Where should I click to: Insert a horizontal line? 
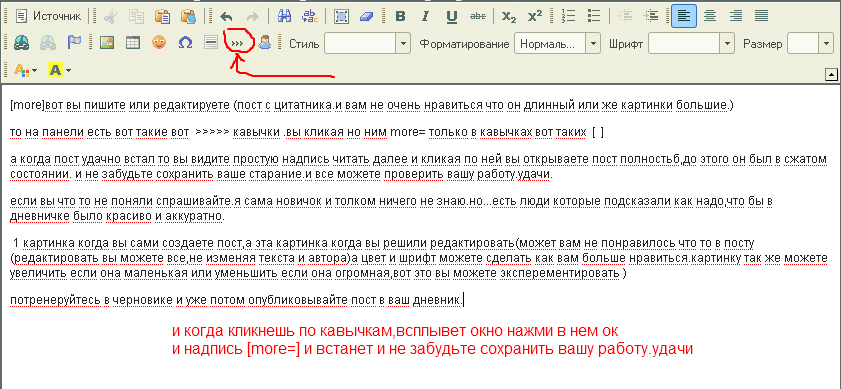(211, 43)
